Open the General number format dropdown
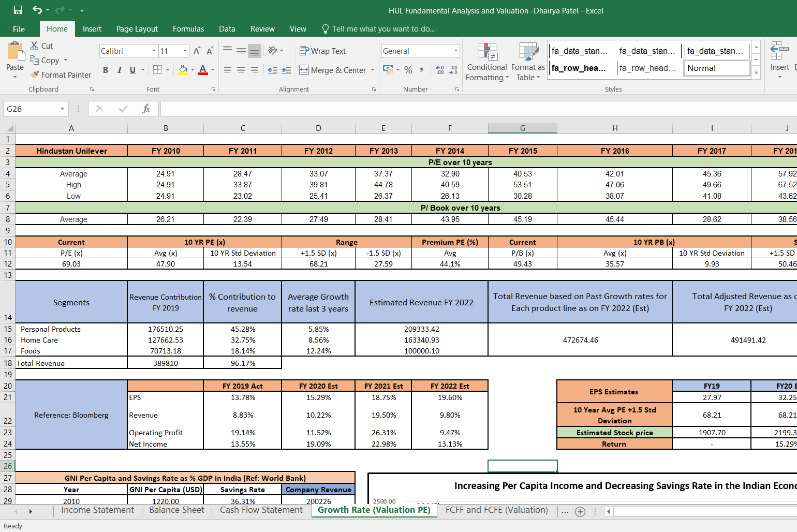This screenshot has height=532, width=797. [x=456, y=51]
